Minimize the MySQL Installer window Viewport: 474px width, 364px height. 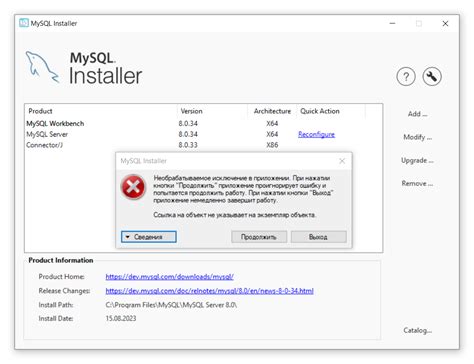392,23
